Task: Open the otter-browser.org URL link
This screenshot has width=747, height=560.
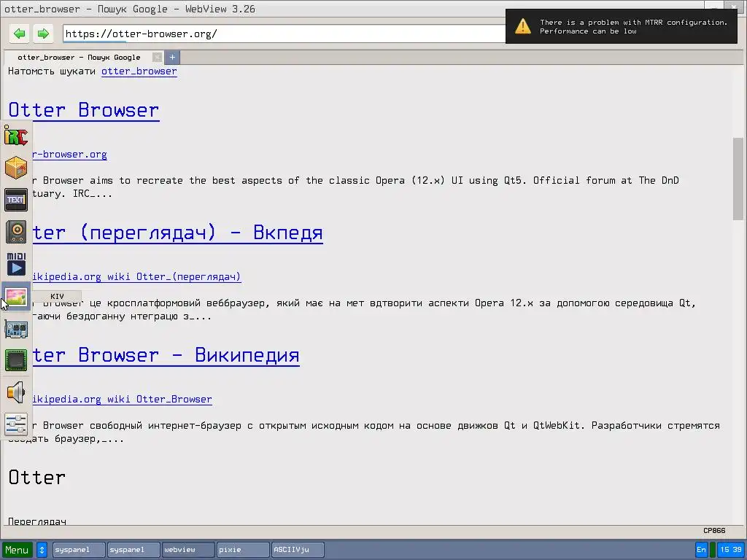Action: point(69,155)
